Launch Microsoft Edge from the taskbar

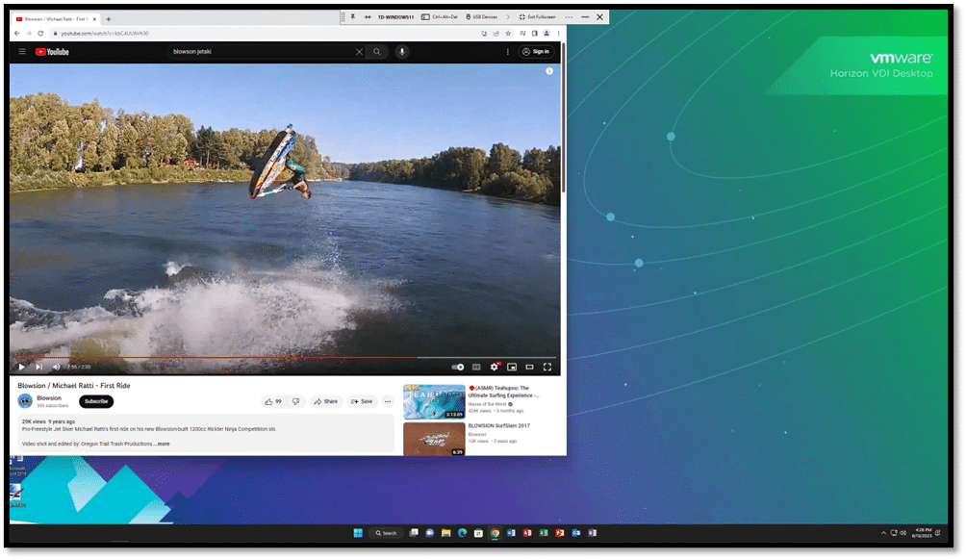click(x=462, y=533)
